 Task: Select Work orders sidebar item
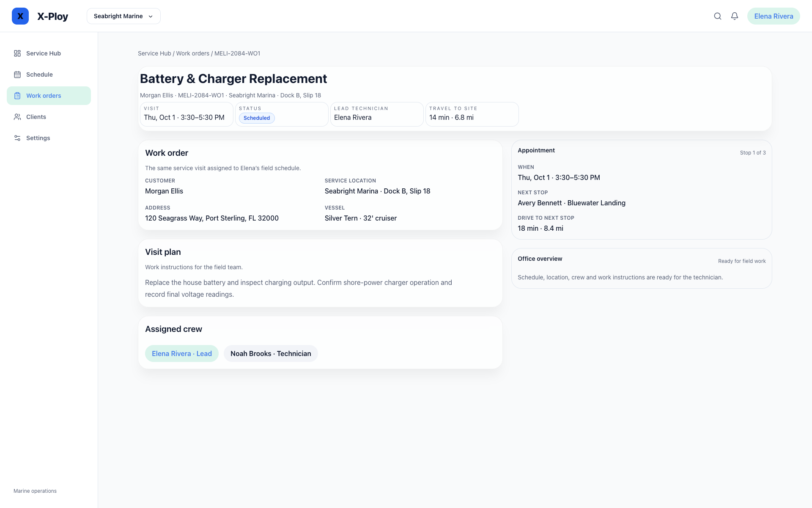coord(49,96)
